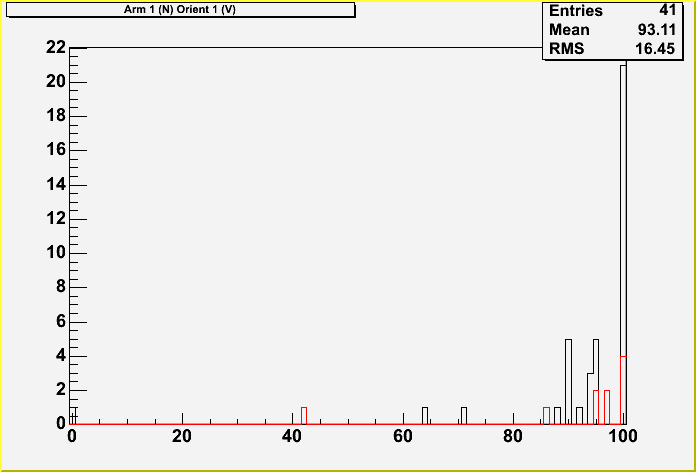Click the y-axis label 16

click(x=56, y=151)
